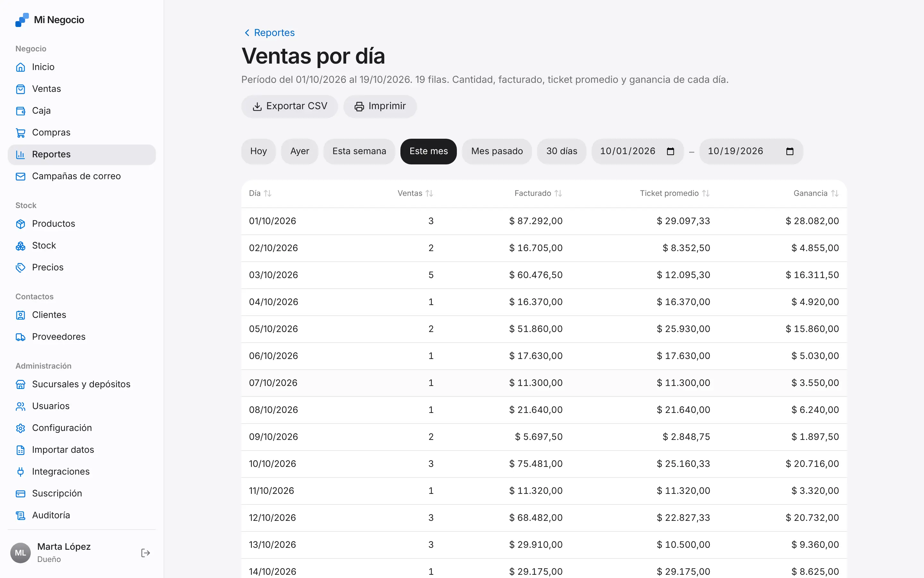Click facturado value $ 5.697,50

coord(539,437)
